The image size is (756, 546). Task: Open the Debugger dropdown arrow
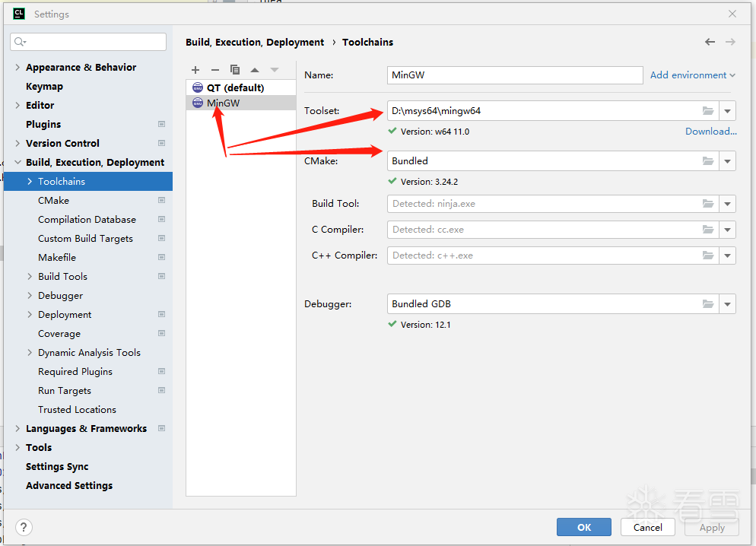coord(728,304)
